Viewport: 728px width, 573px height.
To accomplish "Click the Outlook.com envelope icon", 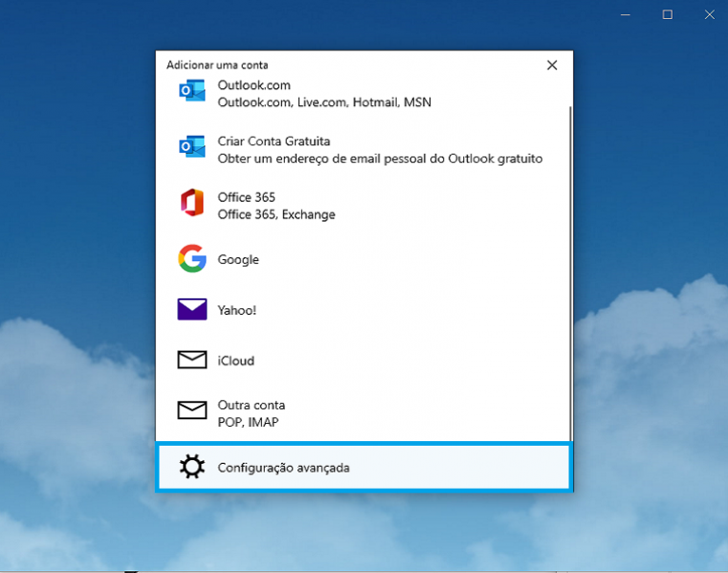I will [191, 91].
